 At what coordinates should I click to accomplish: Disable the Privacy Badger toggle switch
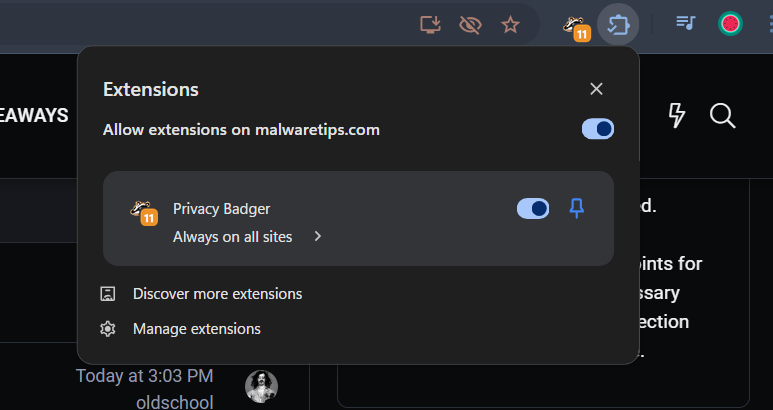point(533,208)
